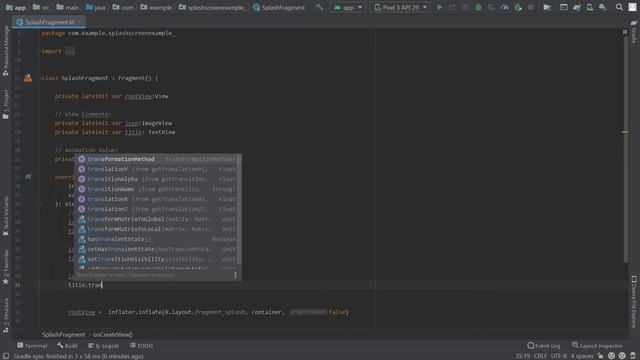Click the cursor position 35:19 indicator
The width and height of the screenshot is (640, 360).
point(522,356)
